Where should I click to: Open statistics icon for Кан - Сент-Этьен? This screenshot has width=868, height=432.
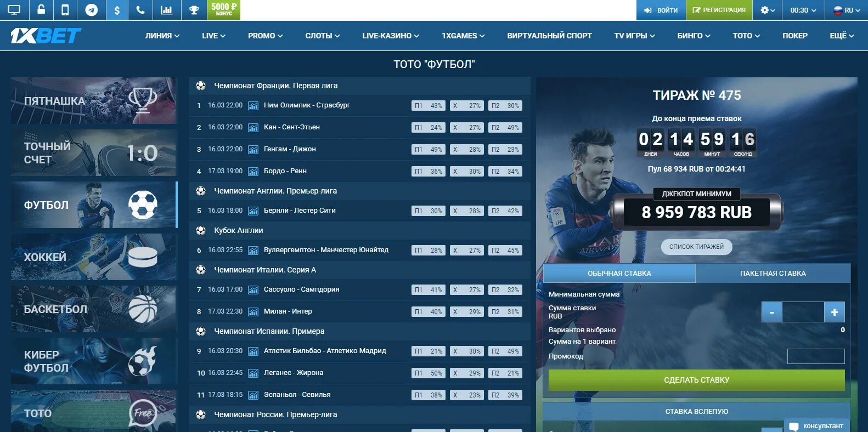[253, 128]
